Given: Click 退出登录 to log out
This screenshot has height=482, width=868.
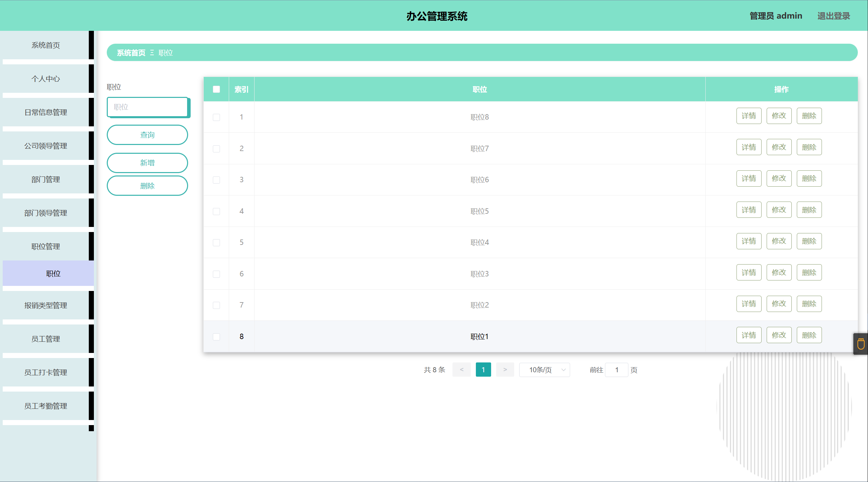Looking at the screenshot, I should pyautogui.click(x=834, y=16).
